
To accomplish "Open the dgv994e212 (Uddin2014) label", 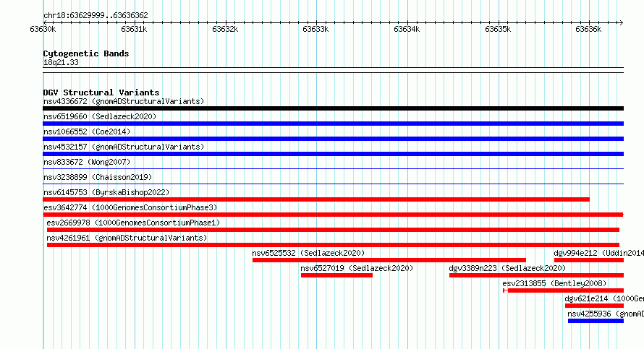I will tap(599, 253).
